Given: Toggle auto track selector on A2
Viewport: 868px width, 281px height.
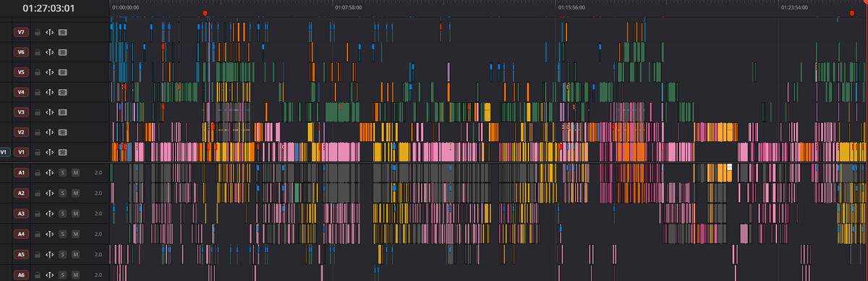Looking at the screenshot, I should coord(49,193).
